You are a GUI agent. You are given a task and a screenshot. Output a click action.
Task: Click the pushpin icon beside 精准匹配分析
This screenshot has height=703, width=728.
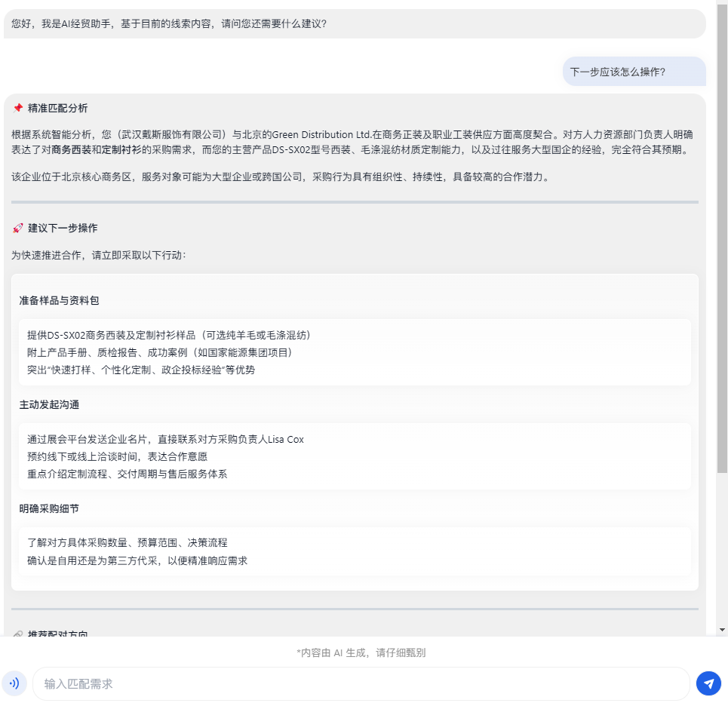pyautogui.click(x=18, y=109)
